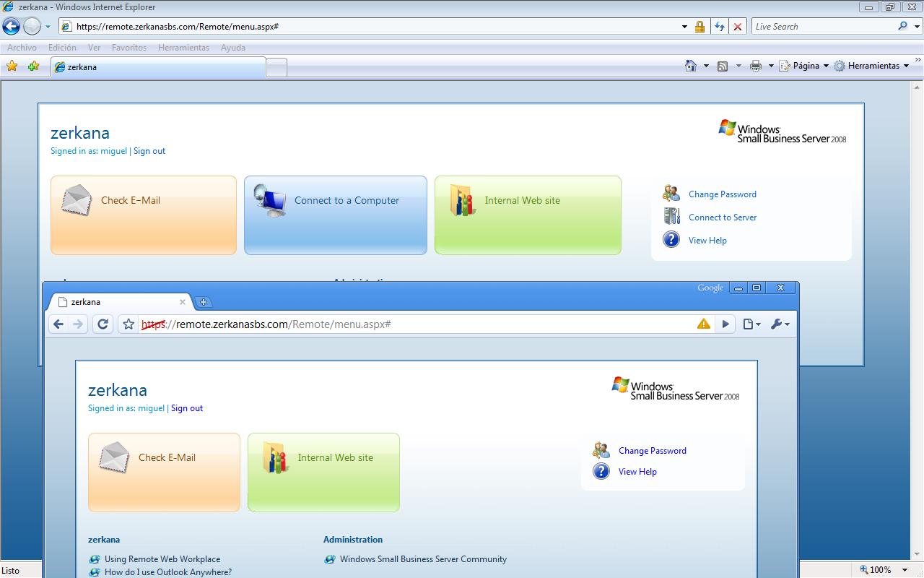Screen dimensions: 924x578
Task: Click the Live Search magnifier icon
Action: coord(902,26)
